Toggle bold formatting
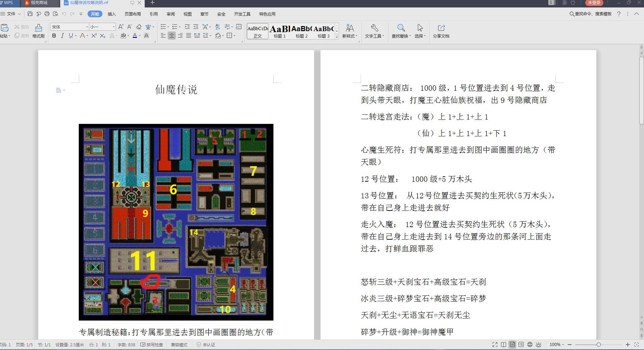 pyautogui.click(x=54, y=36)
